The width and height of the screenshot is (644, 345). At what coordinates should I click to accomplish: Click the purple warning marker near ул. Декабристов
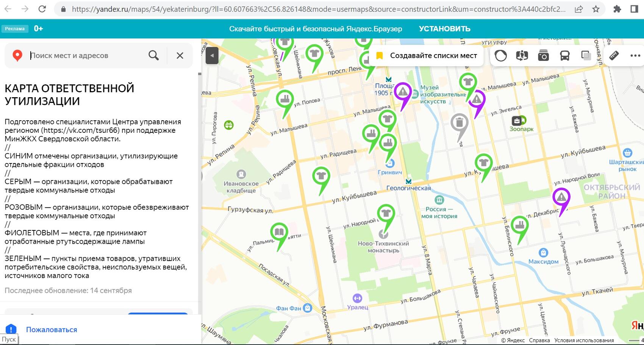[x=561, y=197]
